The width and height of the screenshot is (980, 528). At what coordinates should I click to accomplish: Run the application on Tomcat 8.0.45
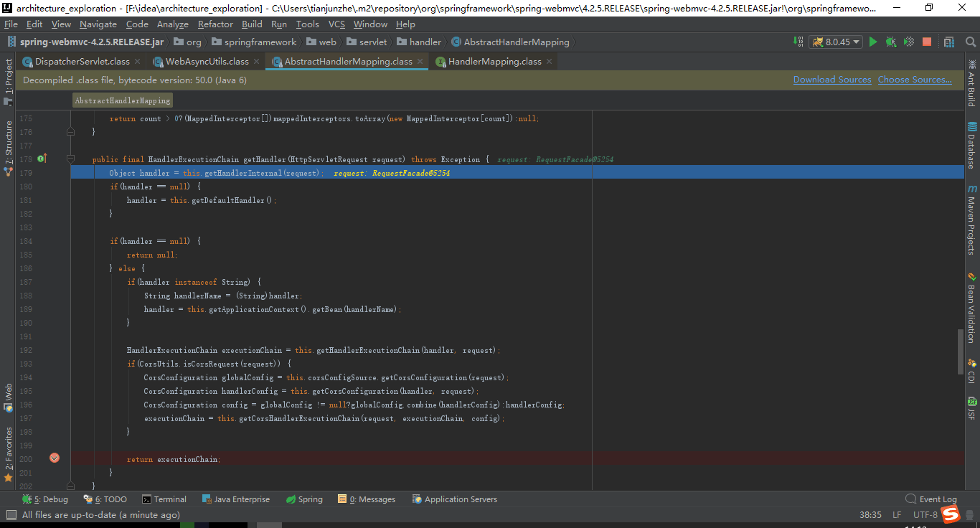(872, 42)
